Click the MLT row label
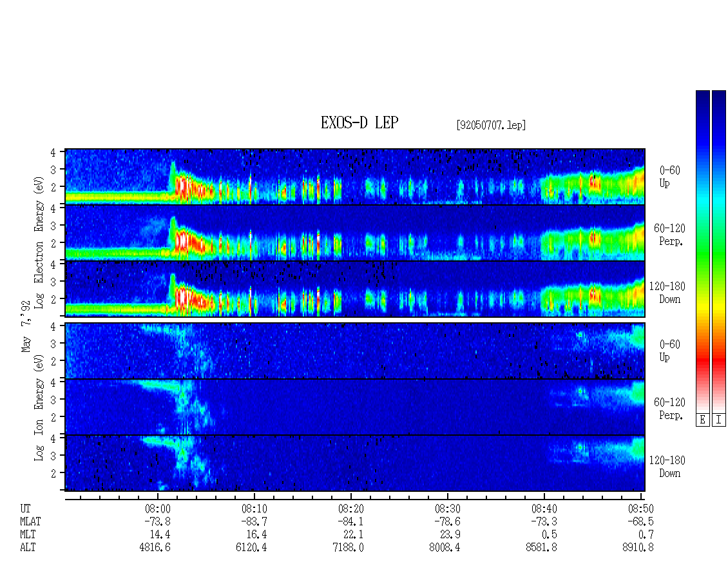728x564 pixels. (x=28, y=535)
